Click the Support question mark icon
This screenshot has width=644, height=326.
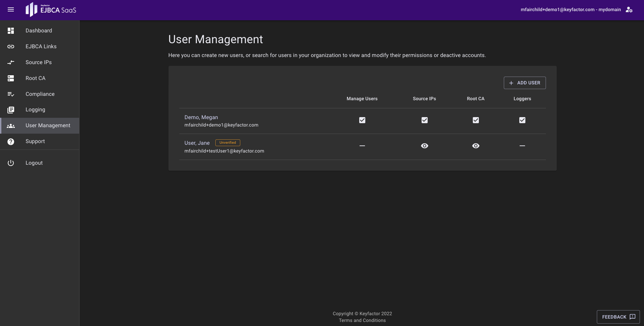11,142
